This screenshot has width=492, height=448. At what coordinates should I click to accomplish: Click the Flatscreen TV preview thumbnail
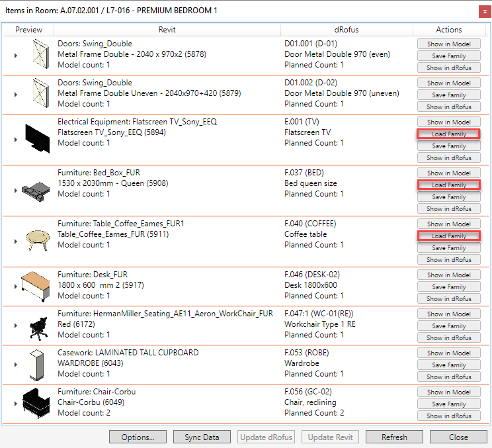(36, 139)
